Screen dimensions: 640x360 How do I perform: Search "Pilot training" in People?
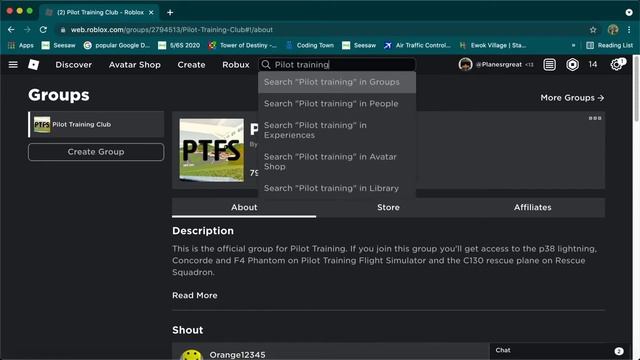[337, 104]
